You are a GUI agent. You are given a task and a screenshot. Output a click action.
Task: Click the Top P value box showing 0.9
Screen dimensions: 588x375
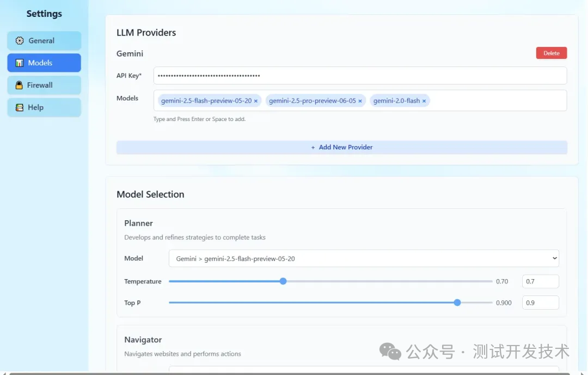coord(541,303)
